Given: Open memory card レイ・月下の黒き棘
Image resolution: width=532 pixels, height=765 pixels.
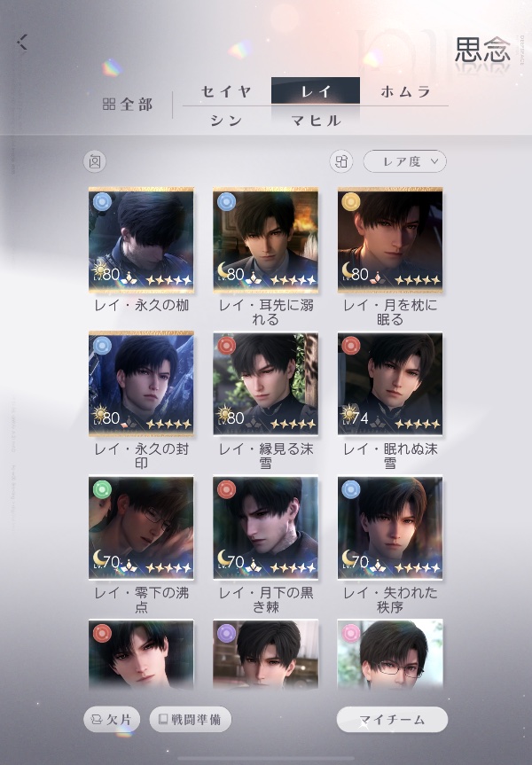Looking at the screenshot, I should [265, 527].
